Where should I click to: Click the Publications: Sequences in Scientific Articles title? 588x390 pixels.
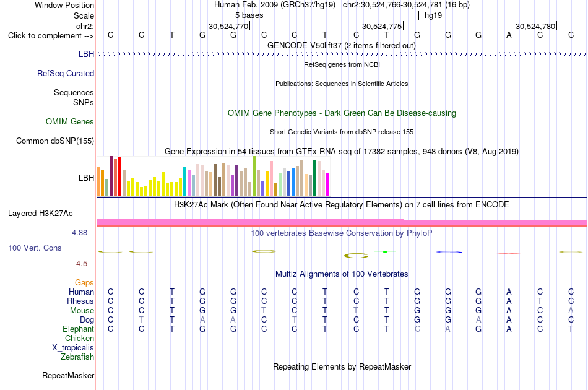[x=342, y=84]
